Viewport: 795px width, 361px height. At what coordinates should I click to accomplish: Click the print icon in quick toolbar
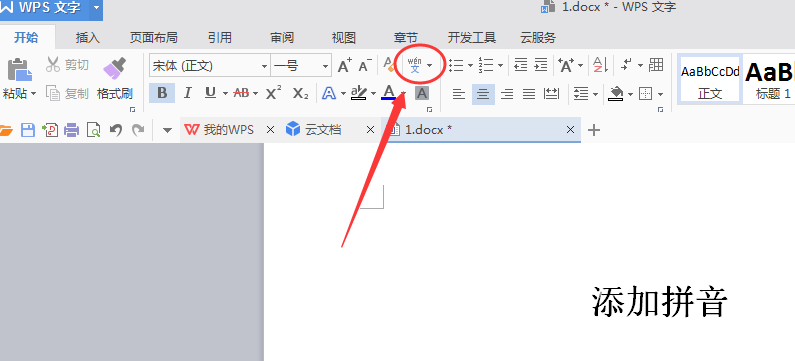(x=71, y=130)
